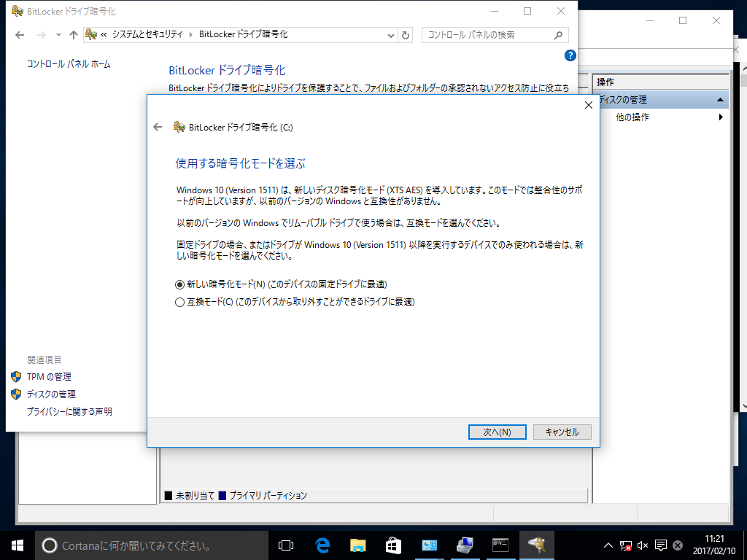Expand 他の操作 submenu in Disk Management
Screen dimensions: 747x560
tap(721, 117)
